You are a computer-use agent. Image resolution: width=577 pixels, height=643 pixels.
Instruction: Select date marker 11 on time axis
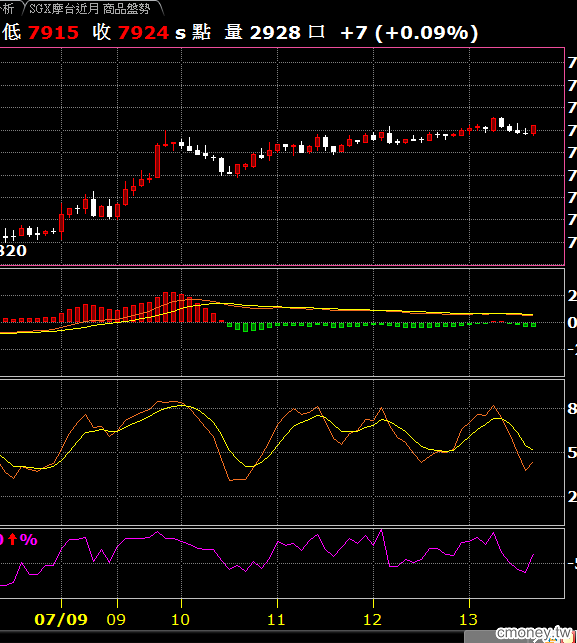tap(276, 619)
